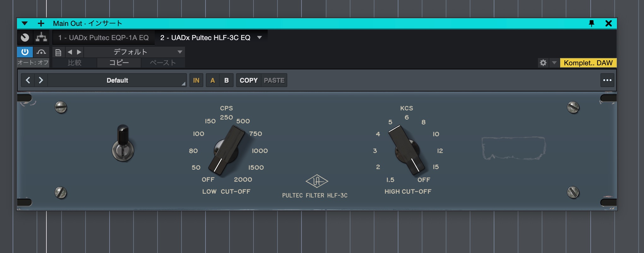
Task: Expand the plugin tab dropdown arrow
Action: coord(259,38)
